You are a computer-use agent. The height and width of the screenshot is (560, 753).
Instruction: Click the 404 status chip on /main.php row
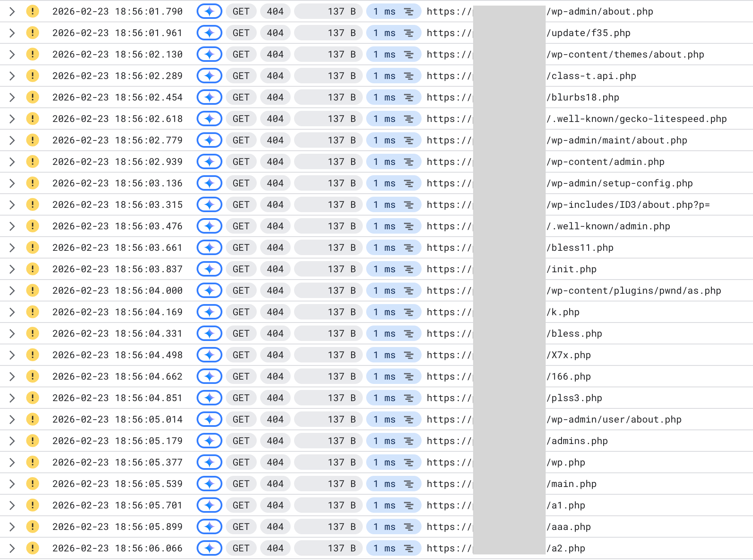[x=275, y=484]
